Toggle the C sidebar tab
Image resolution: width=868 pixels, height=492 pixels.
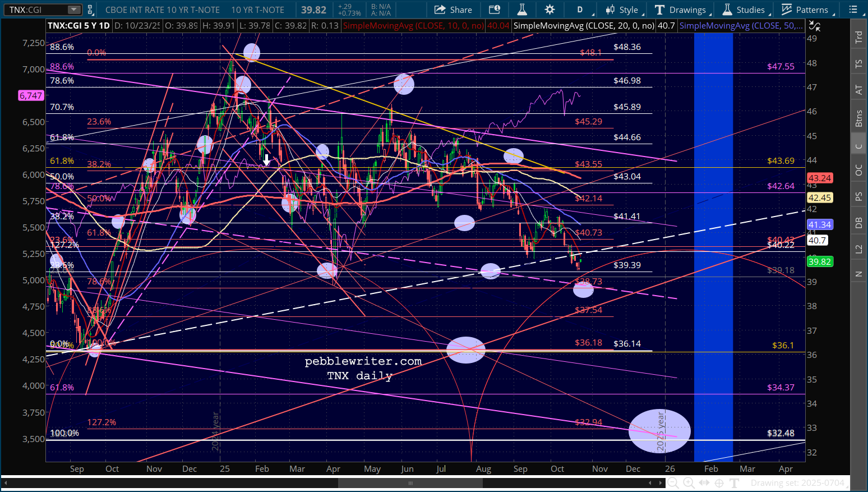pos(858,146)
